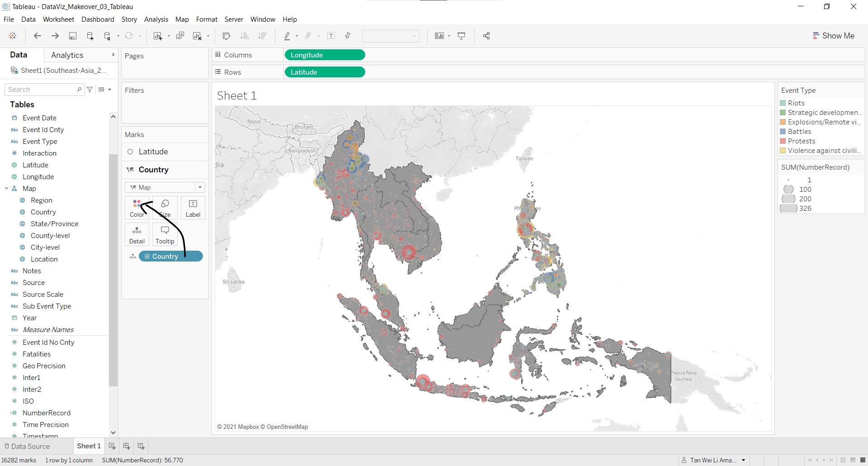Toggle the Show Me panel
Image resolution: width=868 pixels, height=466 pixels.
pyautogui.click(x=833, y=36)
